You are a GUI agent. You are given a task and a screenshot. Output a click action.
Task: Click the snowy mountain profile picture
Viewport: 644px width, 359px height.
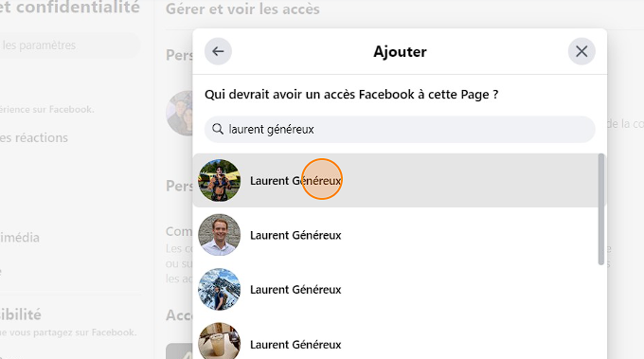point(220,290)
